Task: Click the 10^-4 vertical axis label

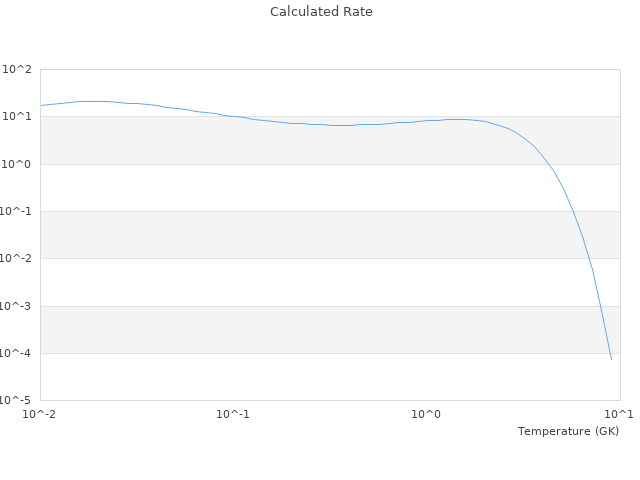Action: click(x=17, y=353)
